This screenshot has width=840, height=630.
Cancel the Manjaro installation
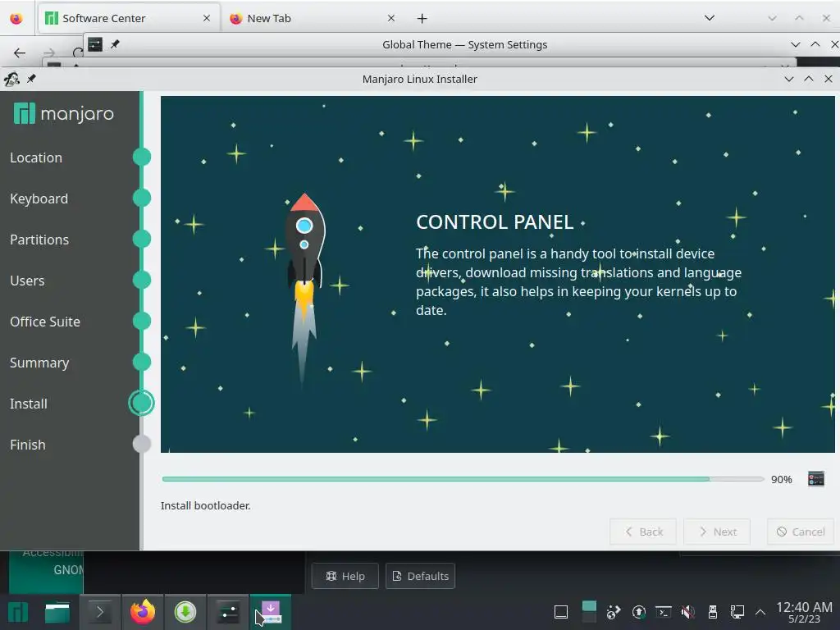(801, 532)
